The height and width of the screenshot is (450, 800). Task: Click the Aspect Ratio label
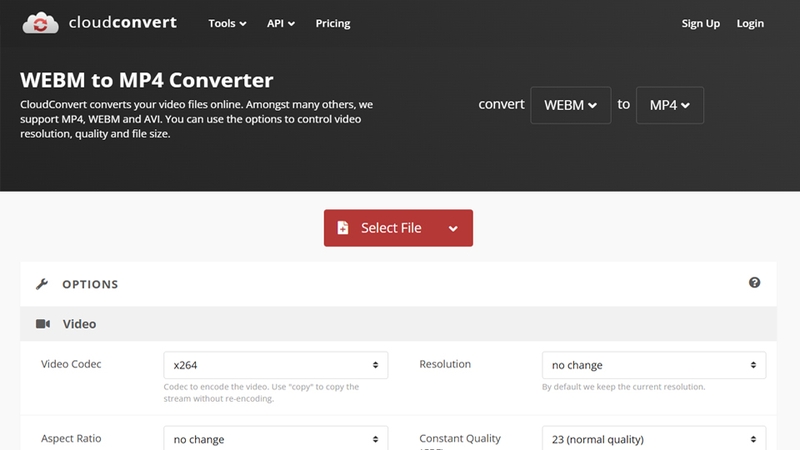tap(71, 439)
